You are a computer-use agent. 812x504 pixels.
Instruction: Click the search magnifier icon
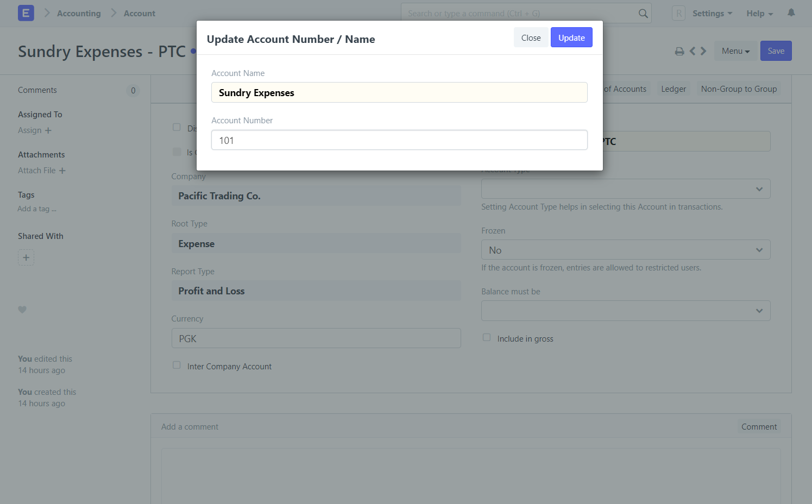pos(643,14)
